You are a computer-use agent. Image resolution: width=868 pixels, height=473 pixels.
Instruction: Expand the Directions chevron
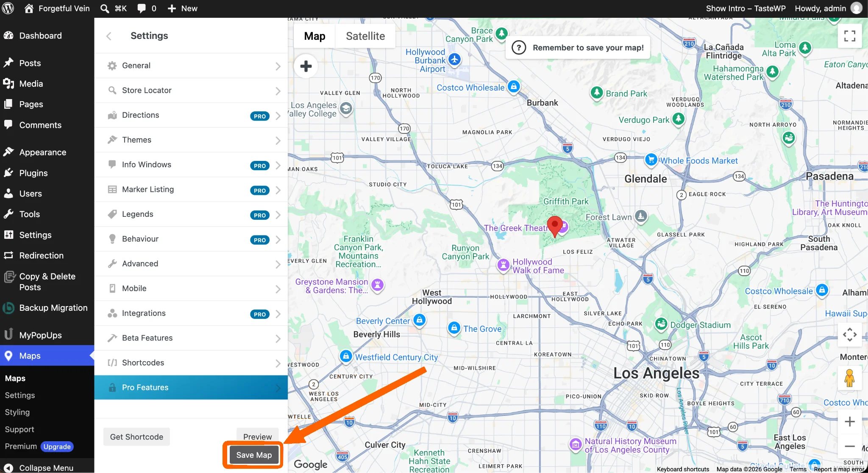coord(278,116)
